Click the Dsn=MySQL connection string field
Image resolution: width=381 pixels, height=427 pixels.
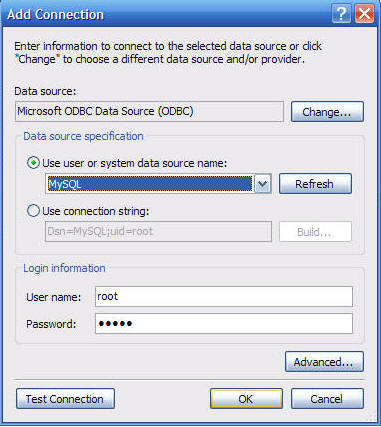(158, 231)
